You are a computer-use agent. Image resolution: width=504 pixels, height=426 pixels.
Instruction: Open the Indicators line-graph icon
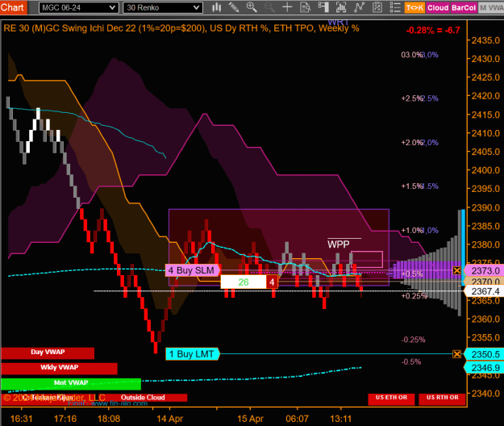(359, 7)
